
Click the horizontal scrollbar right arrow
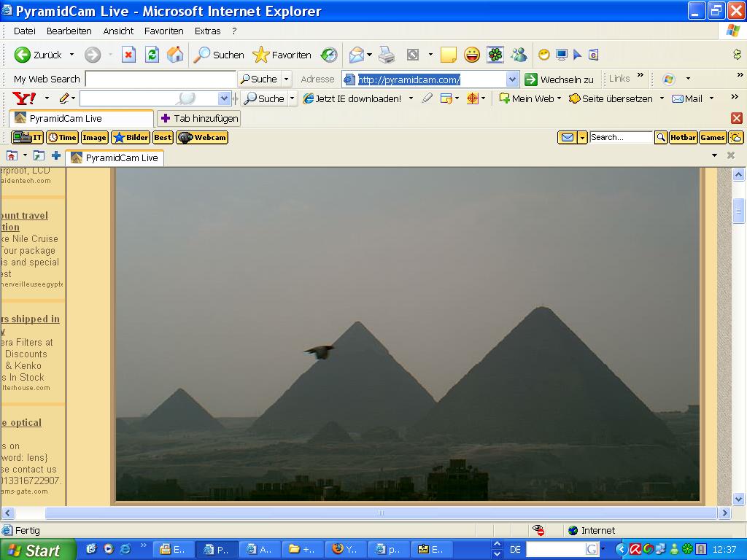(724, 513)
